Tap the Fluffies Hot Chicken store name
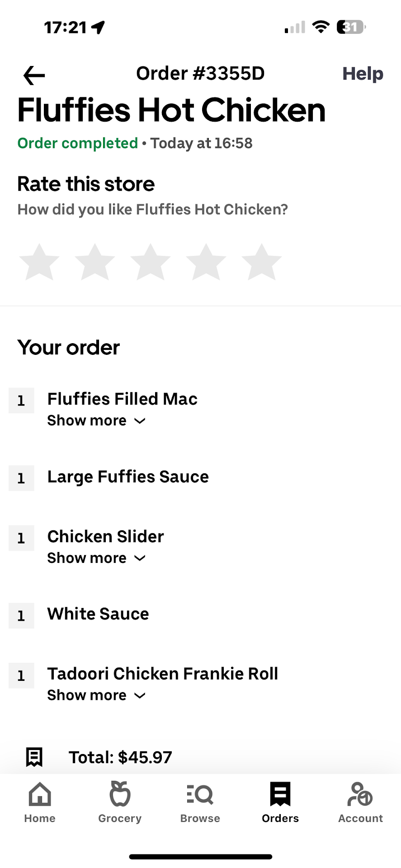This screenshot has height=868, width=401. click(171, 110)
